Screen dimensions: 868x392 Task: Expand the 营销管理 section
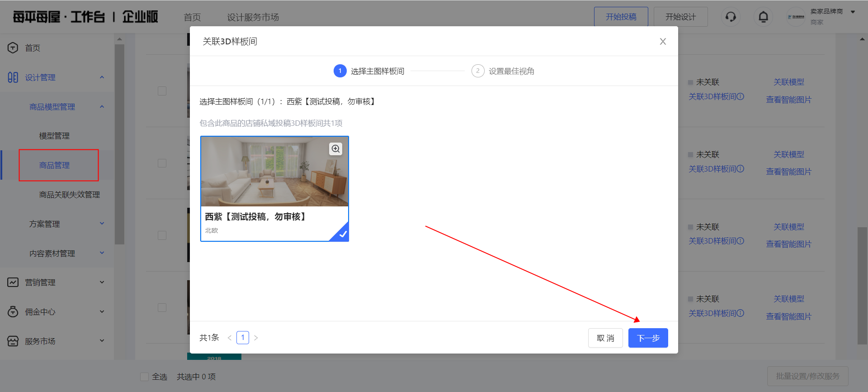click(x=102, y=282)
